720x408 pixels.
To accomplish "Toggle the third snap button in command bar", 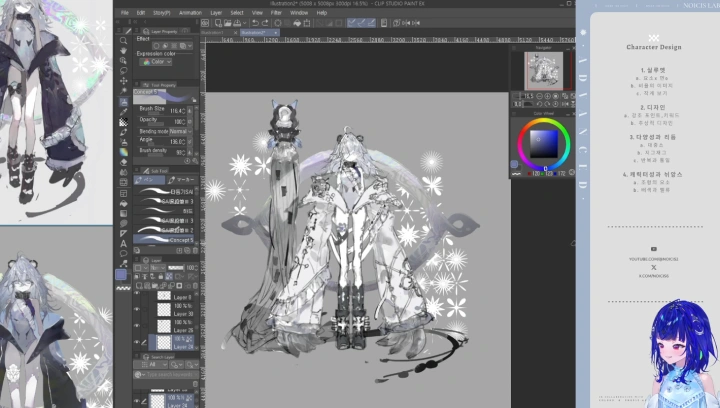I will (371, 23).
